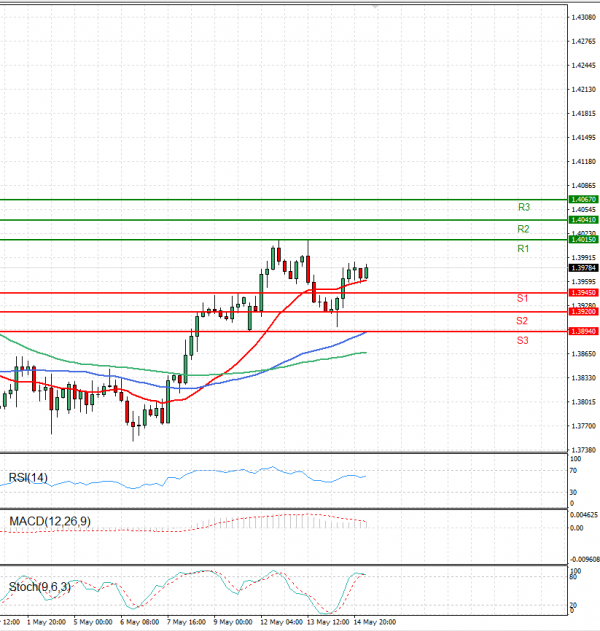Viewport: 600px width, 631px height.
Task: Click the RSI 30 level label
Action: click(x=573, y=492)
